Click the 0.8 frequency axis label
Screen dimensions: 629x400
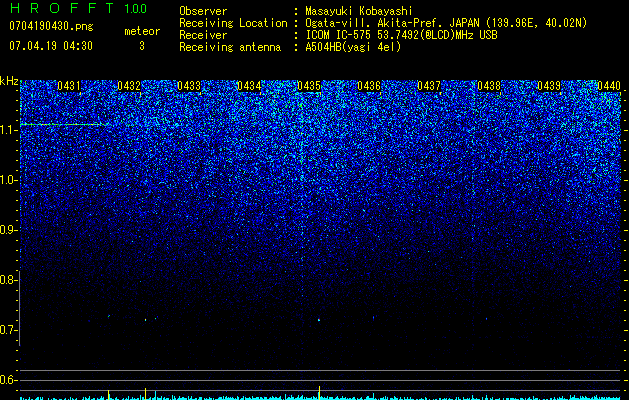(9, 280)
